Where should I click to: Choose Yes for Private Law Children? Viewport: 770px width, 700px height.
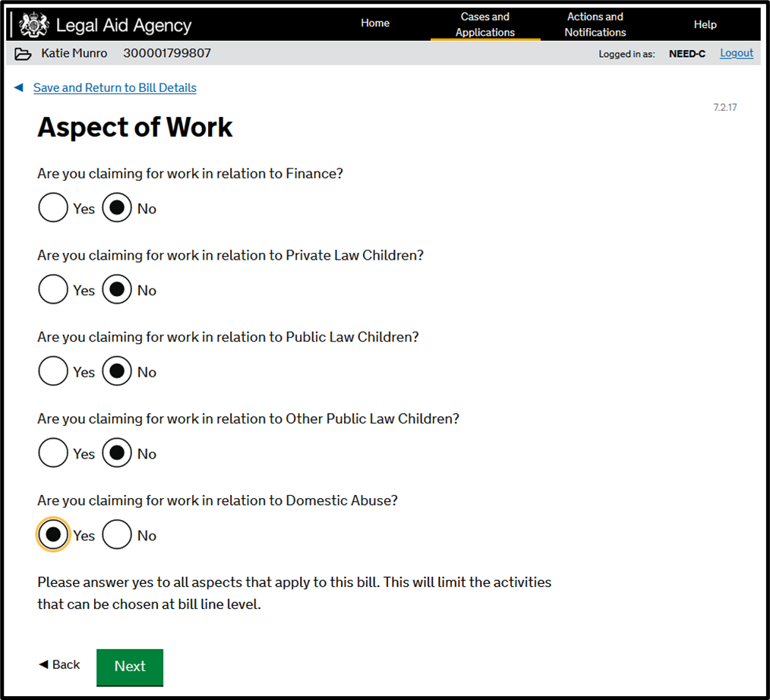coord(53,290)
